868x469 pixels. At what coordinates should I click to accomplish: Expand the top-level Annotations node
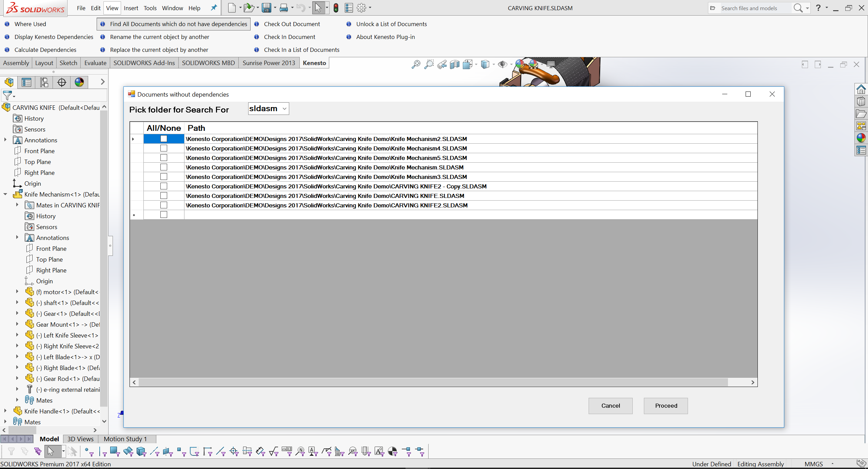5,140
